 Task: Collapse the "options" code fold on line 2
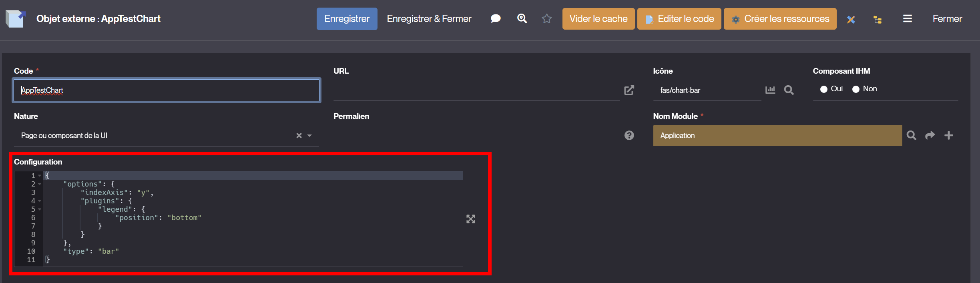pos(40,184)
